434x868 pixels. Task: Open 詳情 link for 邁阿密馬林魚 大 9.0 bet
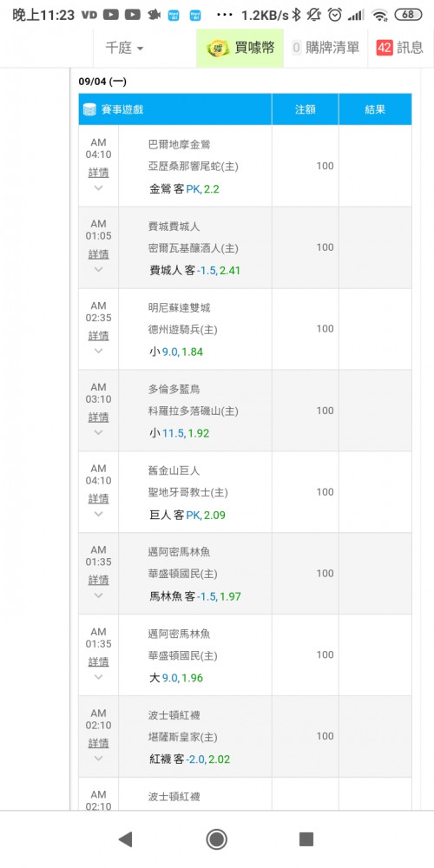click(99, 661)
